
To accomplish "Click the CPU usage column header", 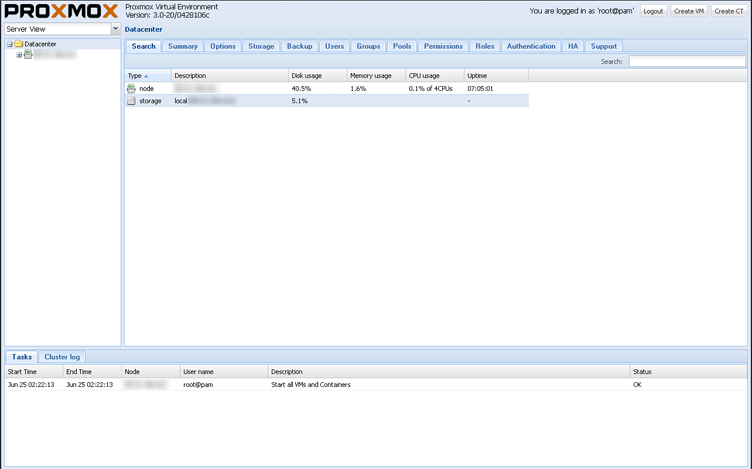I will coord(435,76).
